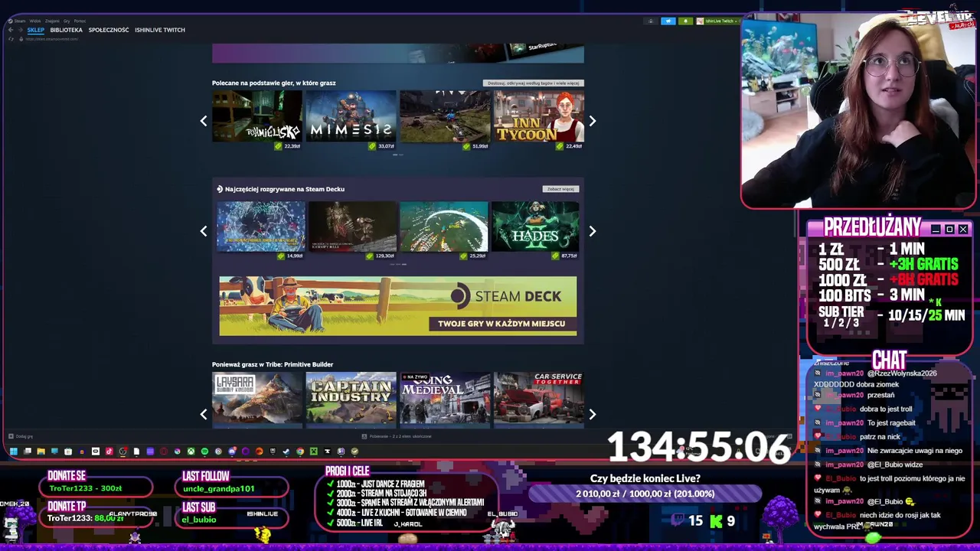Screen dimensions: 980x551
Task: Open Task View on the taskbar
Action: (28, 452)
